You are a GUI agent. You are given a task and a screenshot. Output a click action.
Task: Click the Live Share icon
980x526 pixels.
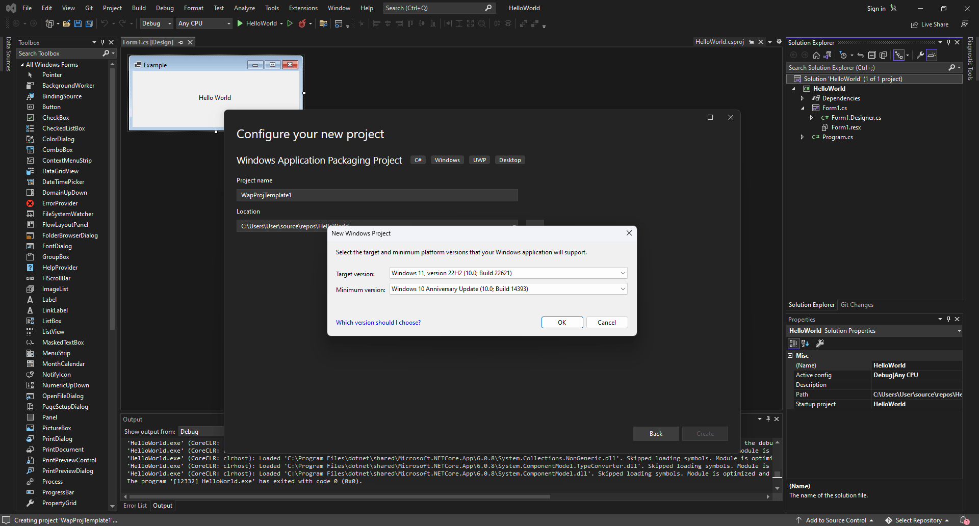[x=915, y=24]
